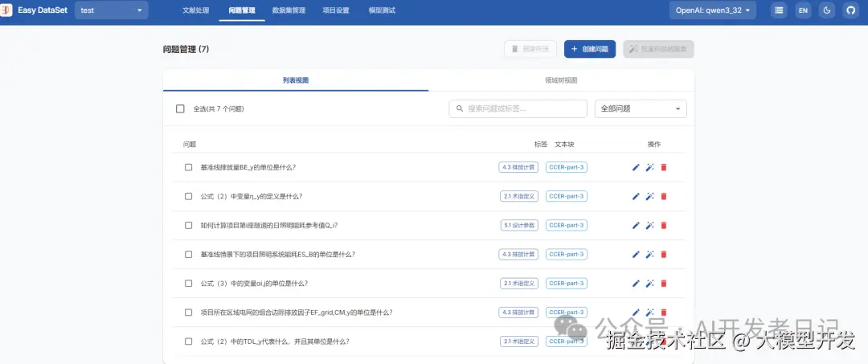Select checkbox for αi,j question row

(188, 283)
